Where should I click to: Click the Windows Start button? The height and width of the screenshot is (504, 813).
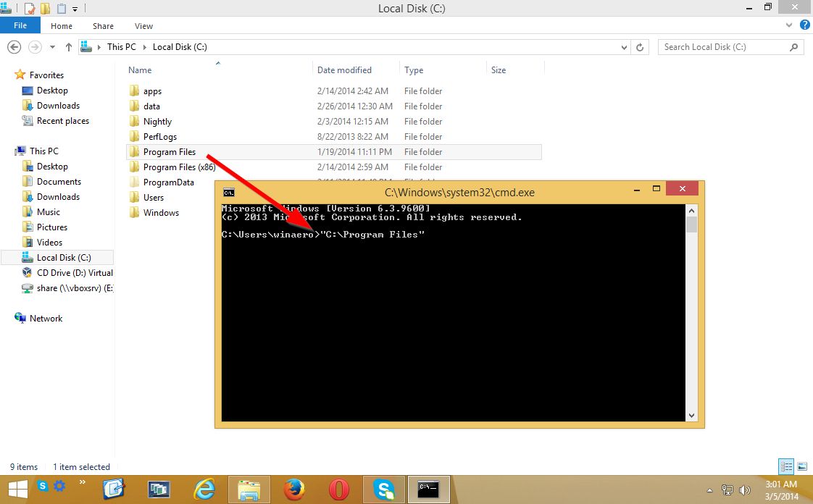(x=17, y=490)
